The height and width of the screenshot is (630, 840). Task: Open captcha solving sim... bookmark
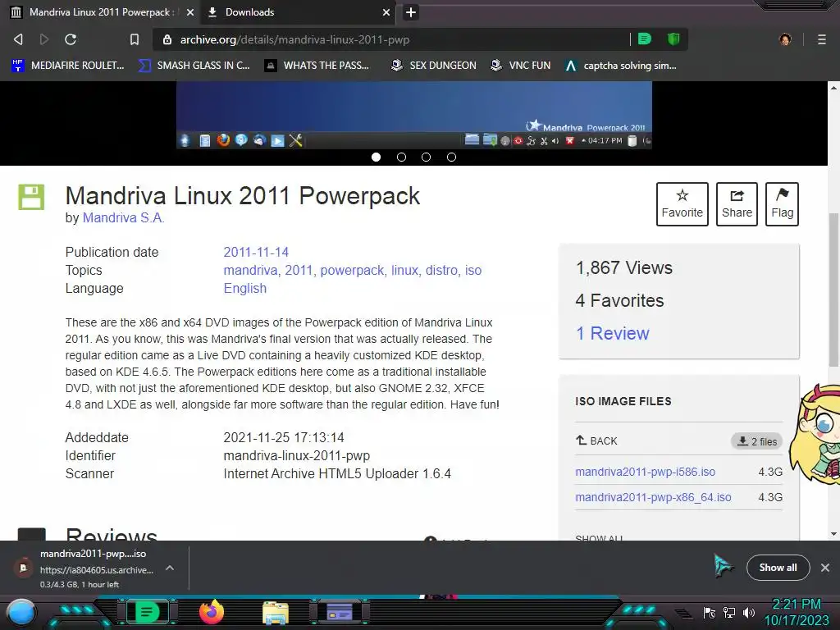pyautogui.click(x=622, y=66)
